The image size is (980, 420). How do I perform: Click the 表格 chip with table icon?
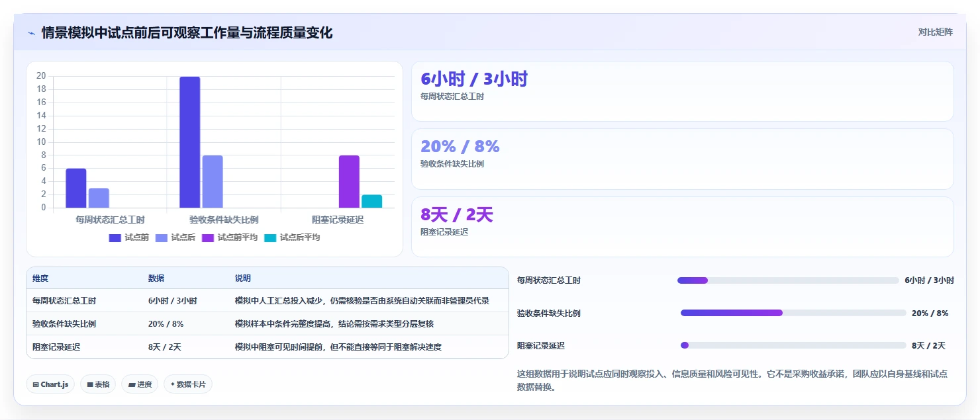pos(98,384)
